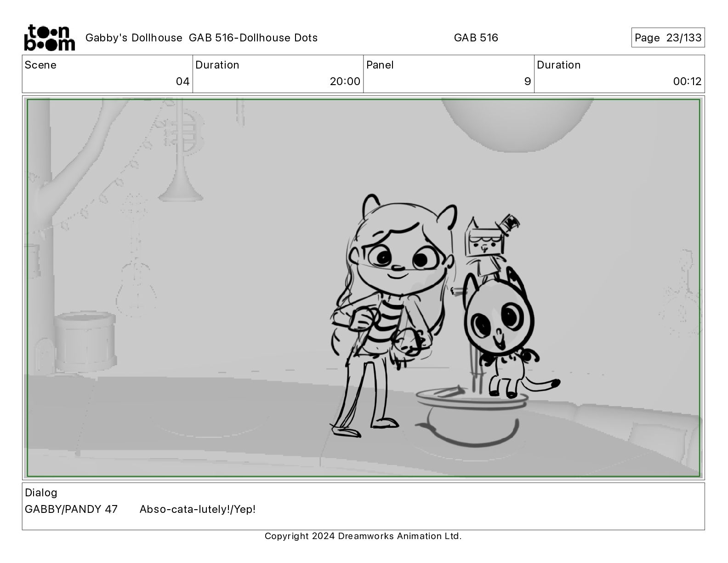This screenshot has width=728, height=563.
Task: Click the scene number 04
Action: [x=182, y=81]
